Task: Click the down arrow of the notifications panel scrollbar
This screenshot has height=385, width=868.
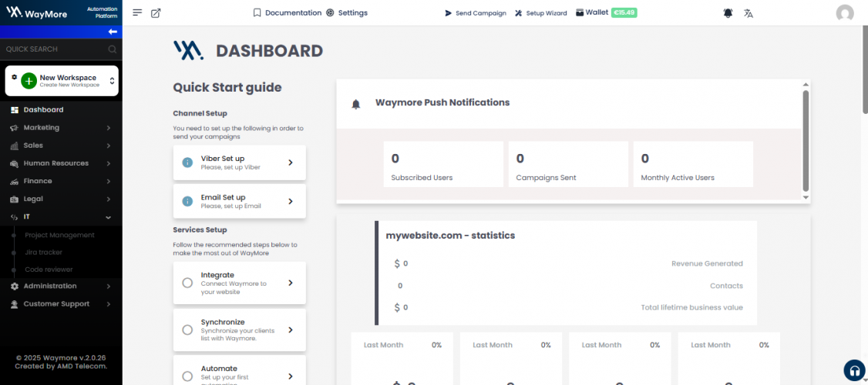Action: click(x=806, y=197)
